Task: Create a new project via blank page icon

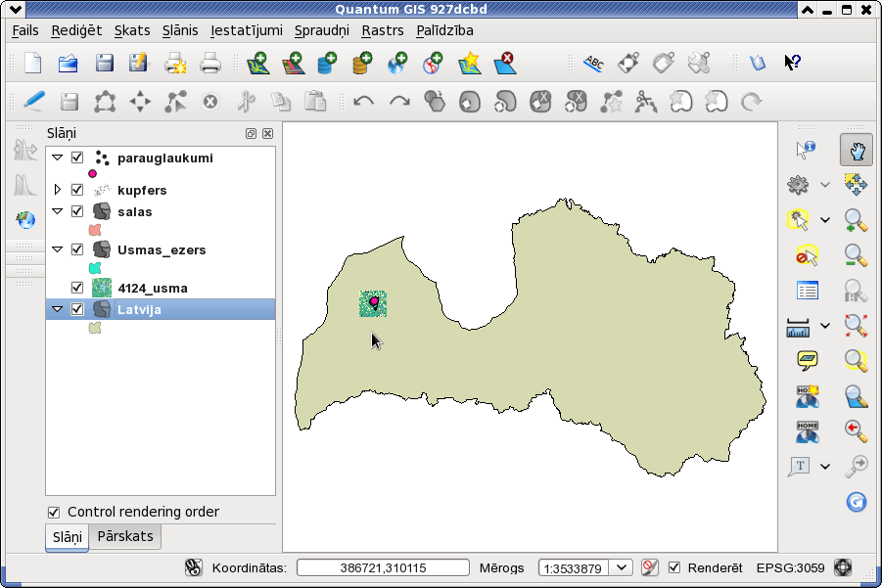Action: (x=33, y=63)
